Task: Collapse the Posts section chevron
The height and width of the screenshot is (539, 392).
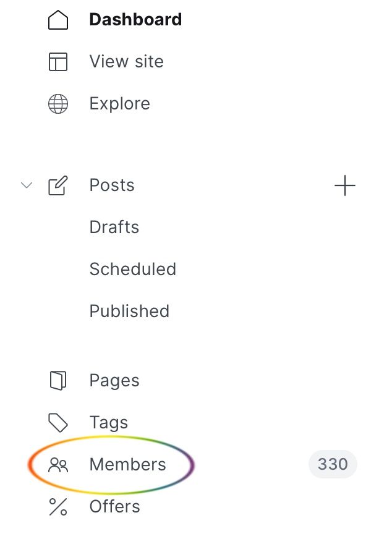Action: pyautogui.click(x=27, y=185)
